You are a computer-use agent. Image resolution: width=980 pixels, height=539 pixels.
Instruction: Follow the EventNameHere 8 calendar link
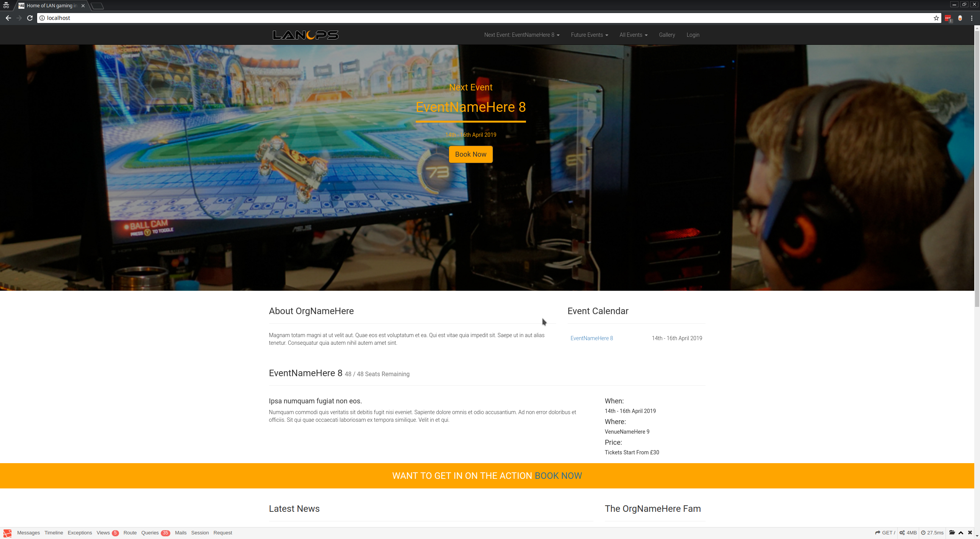pyautogui.click(x=591, y=338)
